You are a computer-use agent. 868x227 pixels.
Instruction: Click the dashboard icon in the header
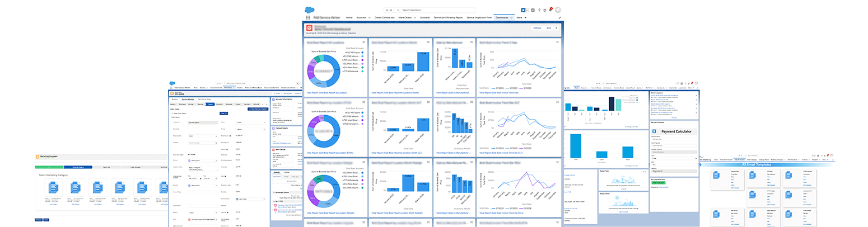(x=309, y=27)
